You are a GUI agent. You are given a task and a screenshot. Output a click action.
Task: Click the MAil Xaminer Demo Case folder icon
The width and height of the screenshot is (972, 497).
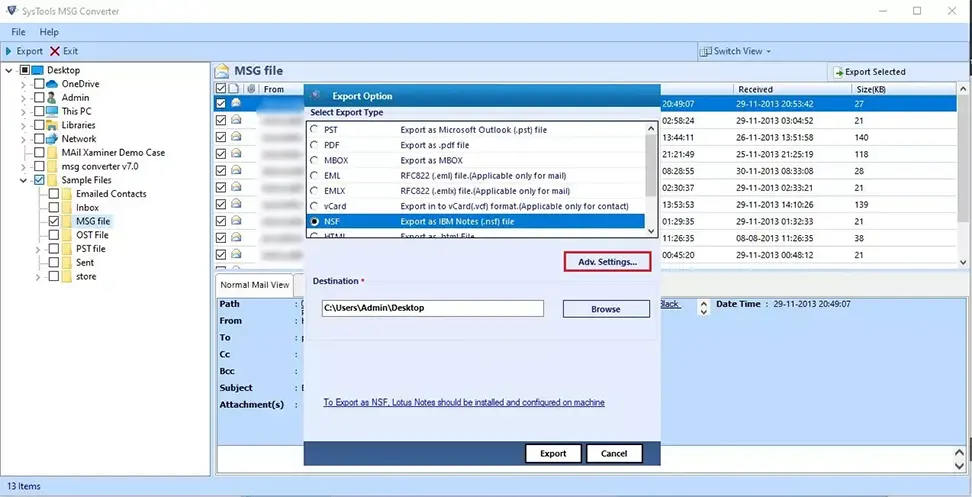52,152
